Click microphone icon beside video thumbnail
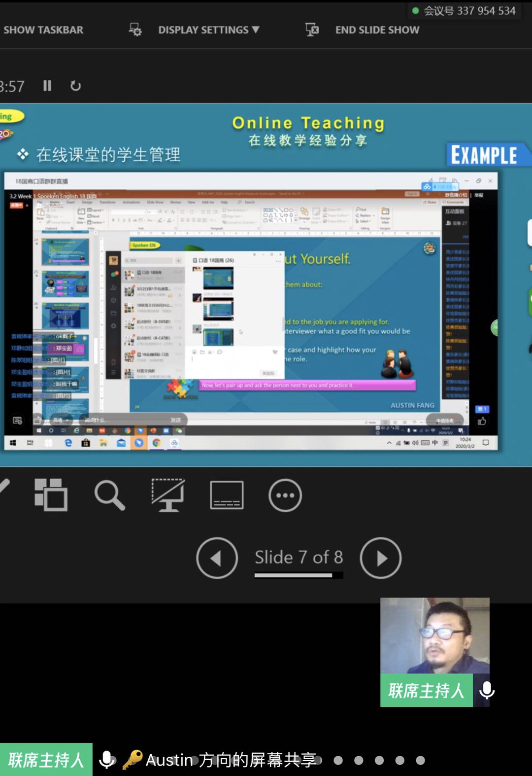The height and width of the screenshot is (776, 532). pos(487,691)
